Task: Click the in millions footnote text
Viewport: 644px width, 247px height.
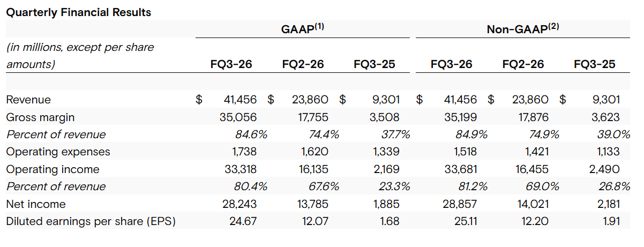Action: pos(80,56)
